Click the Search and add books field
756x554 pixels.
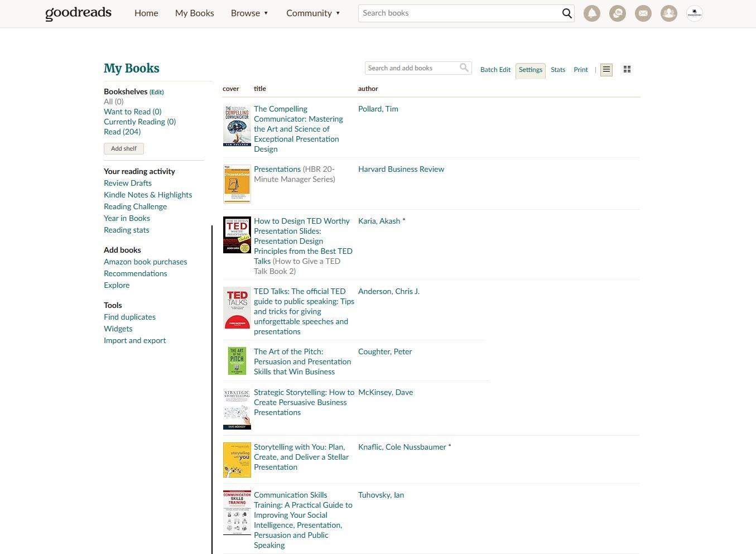(x=412, y=68)
